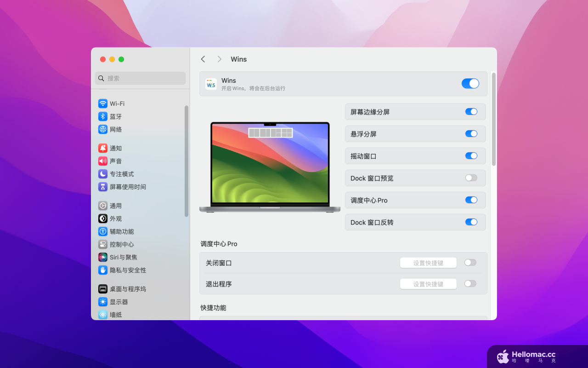
Task: Click the Bluetooth 蓝牙 icon
Action: point(103,116)
